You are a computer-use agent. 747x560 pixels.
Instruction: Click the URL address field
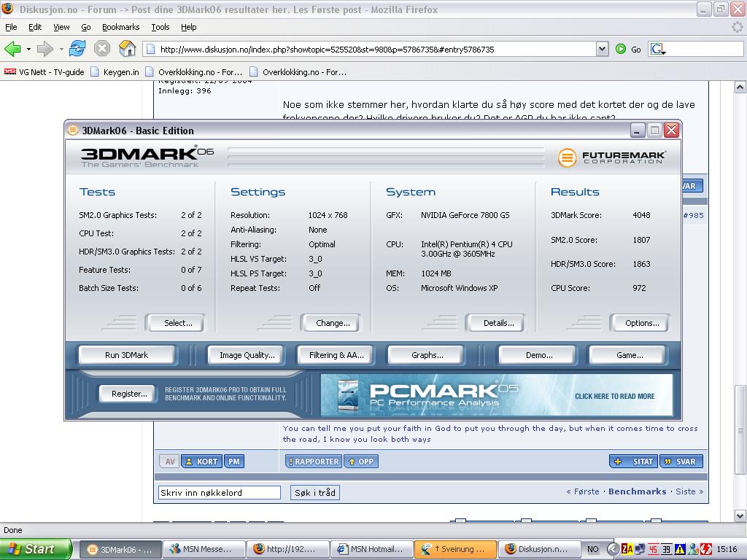click(370, 49)
